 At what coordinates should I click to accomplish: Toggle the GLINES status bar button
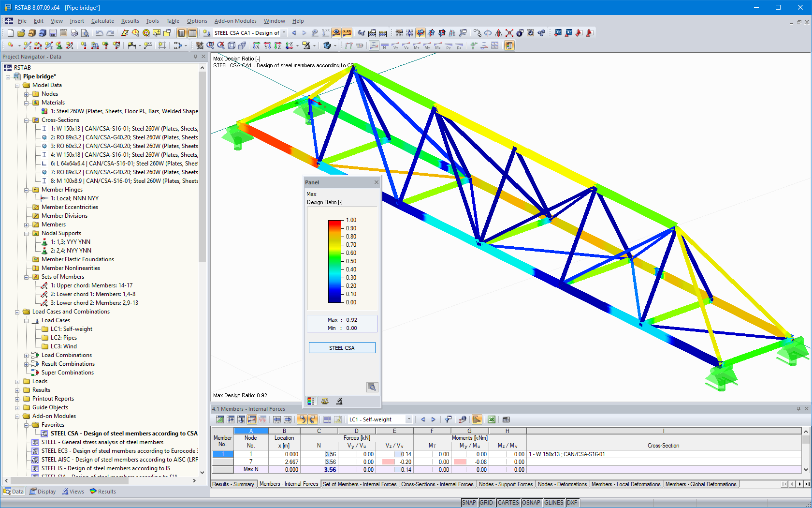coord(553,503)
